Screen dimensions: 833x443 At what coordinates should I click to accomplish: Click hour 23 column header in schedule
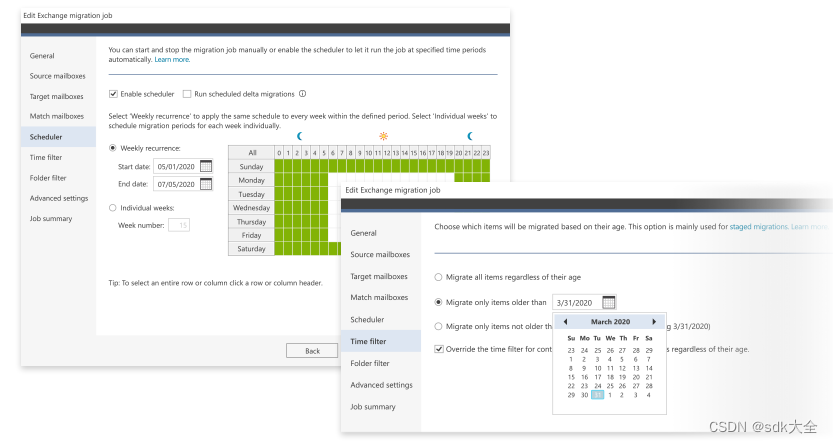point(486,152)
